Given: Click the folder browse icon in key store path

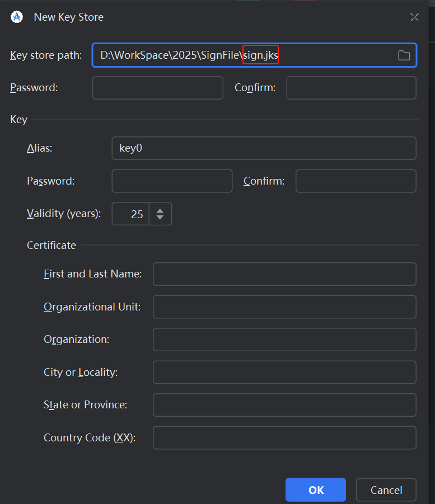Looking at the screenshot, I should click(404, 55).
